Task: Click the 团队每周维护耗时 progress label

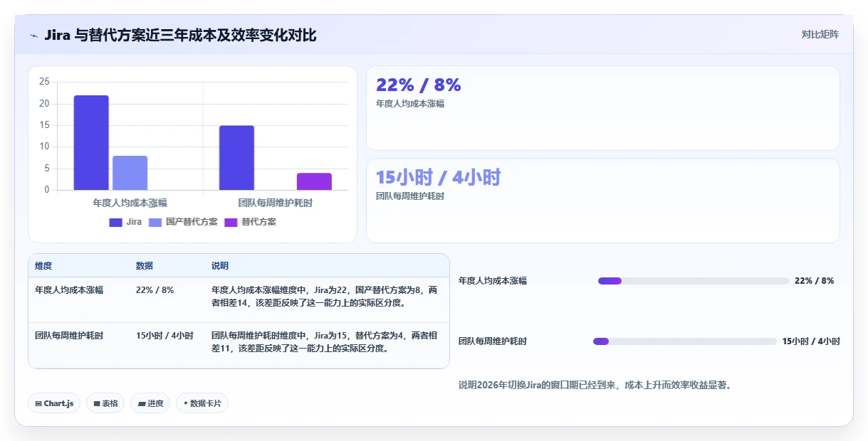Action: click(493, 341)
